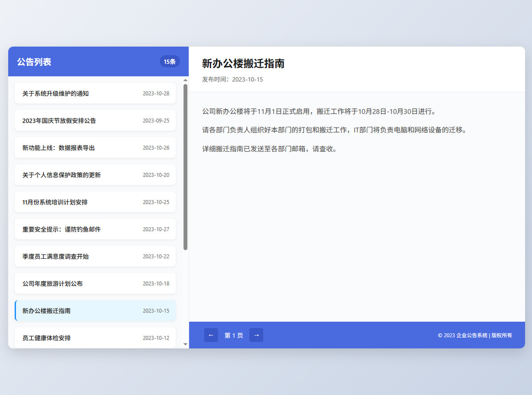This screenshot has width=532, height=395.
Task: Open the 季度员工满意度调查开始 announcement
Action: pos(95,256)
